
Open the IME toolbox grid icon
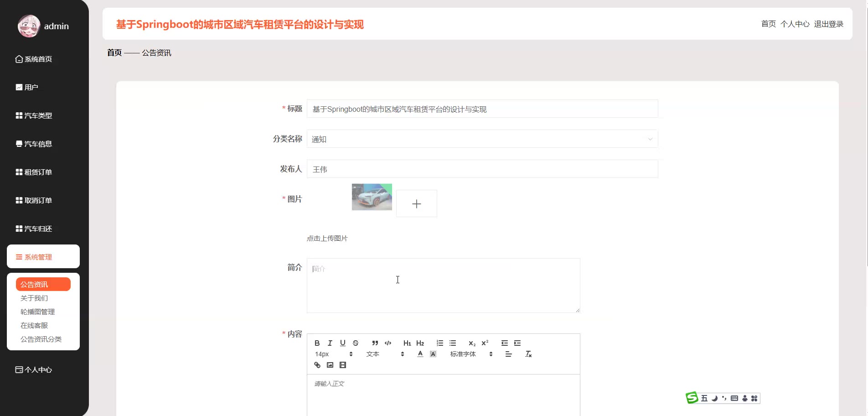754,398
